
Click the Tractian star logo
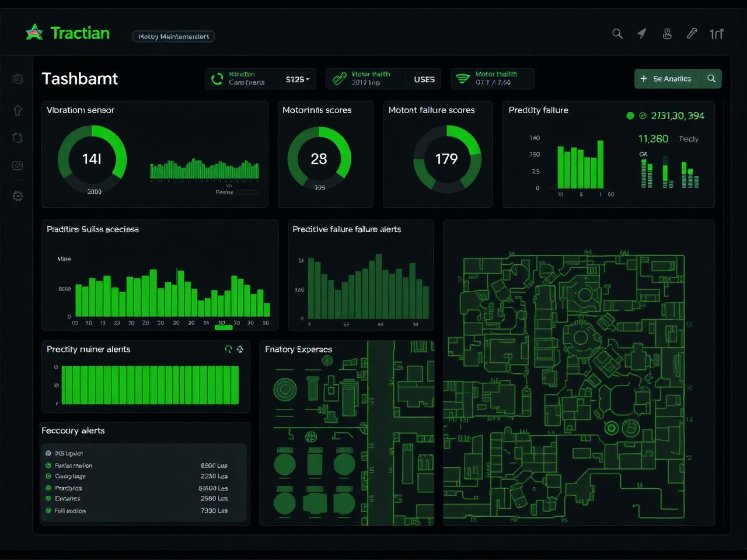(x=34, y=33)
